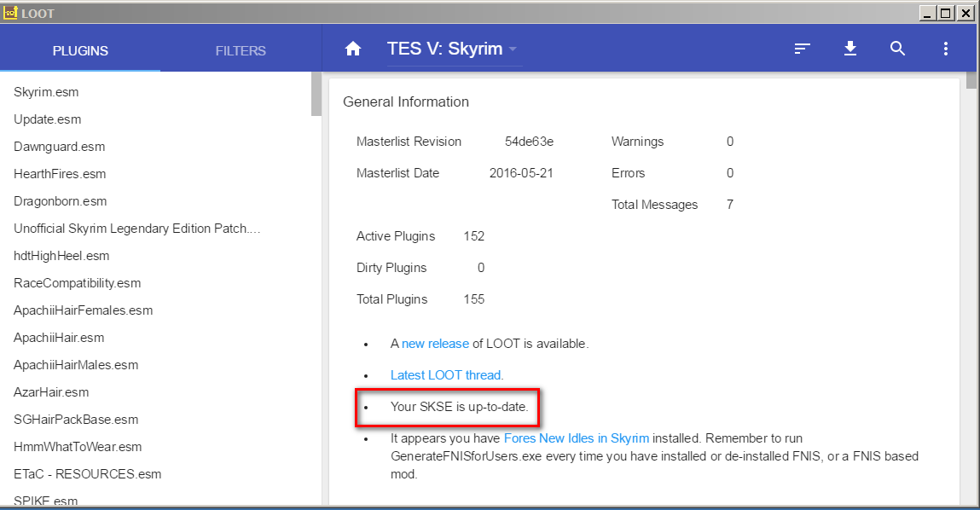This screenshot has width=980, height=510.
Task: Select the PLUGINS tab
Action: [x=79, y=50]
